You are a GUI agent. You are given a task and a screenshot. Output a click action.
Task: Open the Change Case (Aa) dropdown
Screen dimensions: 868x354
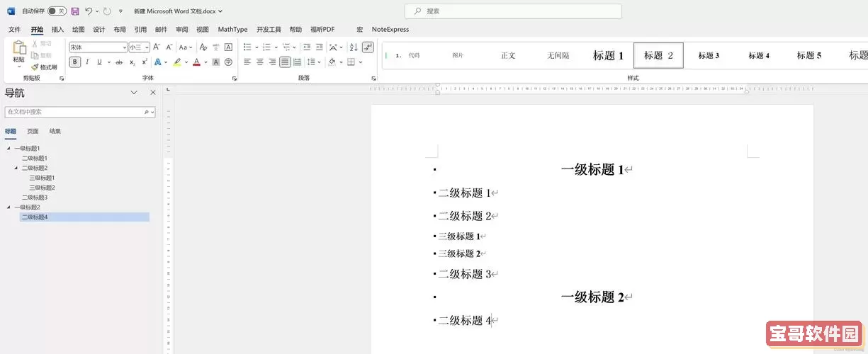pyautogui.click(x=185, y=47)
